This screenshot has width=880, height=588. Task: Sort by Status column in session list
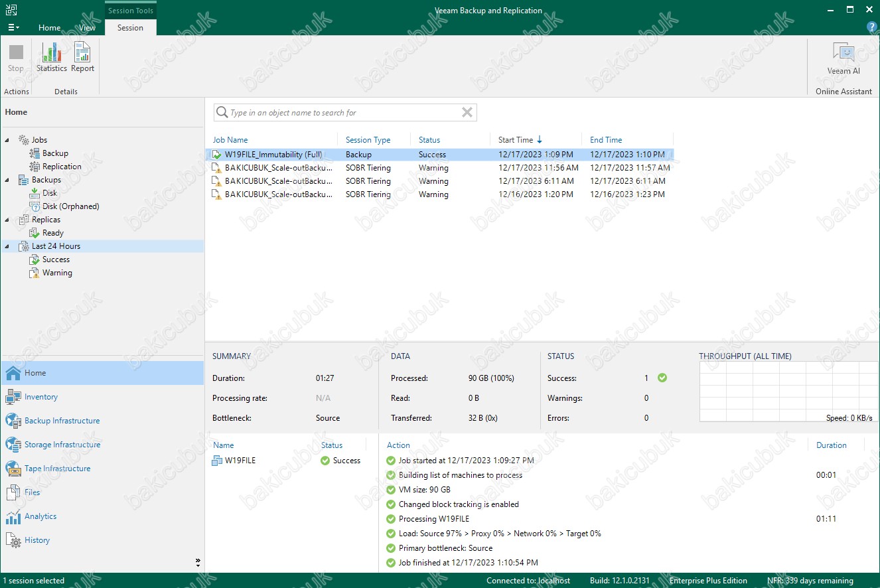[429, 140]
